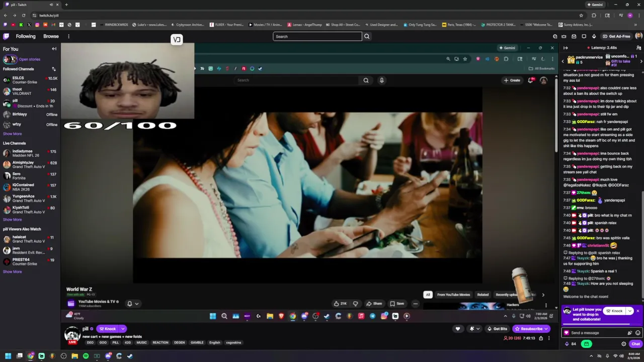This screenshot has height=362, width=644.
Task: Reload the twitch.tv/pill page
Action: coord(23,16)
